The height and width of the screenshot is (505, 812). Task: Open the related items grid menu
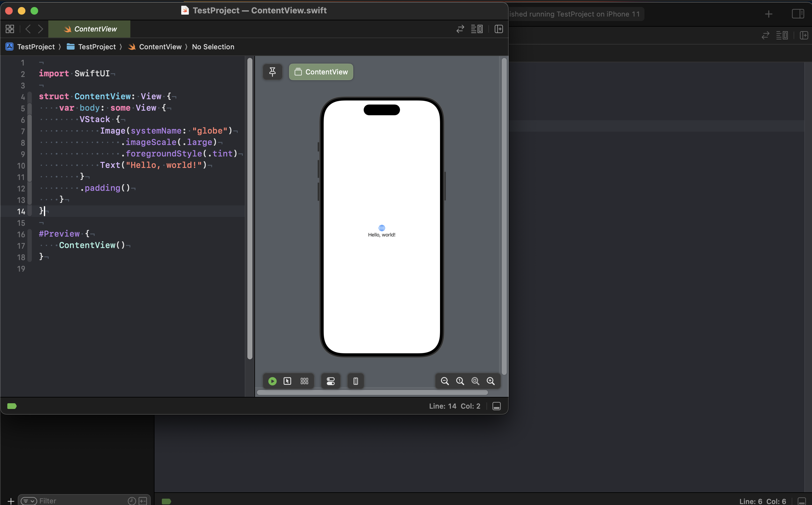click(x=10, y=29)
